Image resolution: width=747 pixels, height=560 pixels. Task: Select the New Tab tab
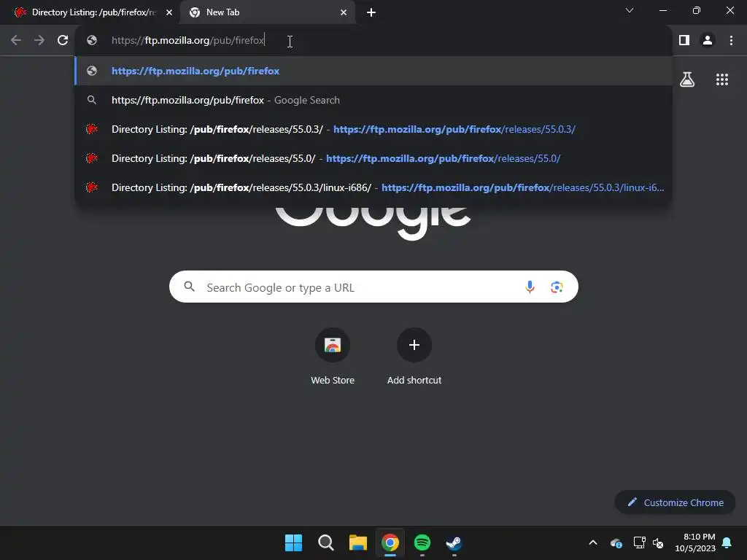[267, 13]
